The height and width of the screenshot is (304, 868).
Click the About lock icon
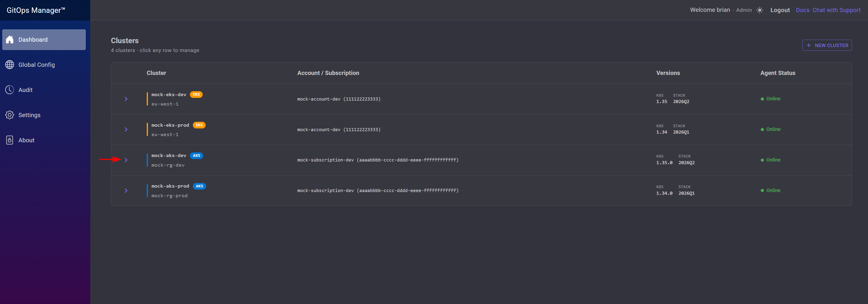(10, 140)
